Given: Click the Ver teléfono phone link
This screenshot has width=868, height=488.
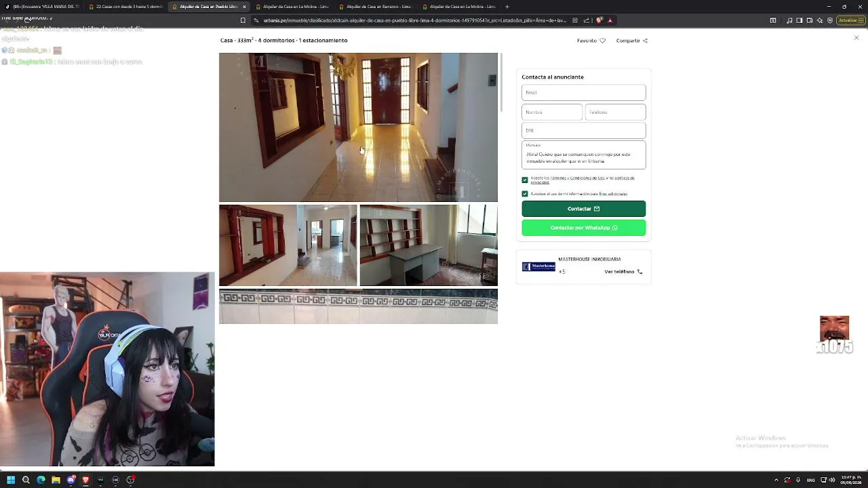Looking at the screenshot, I should 623,272.
